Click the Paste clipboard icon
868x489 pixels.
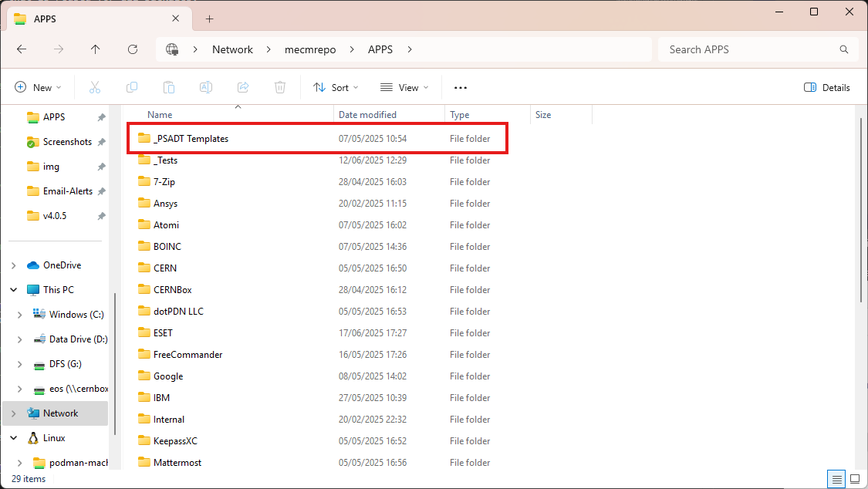[x=169, y=88]
